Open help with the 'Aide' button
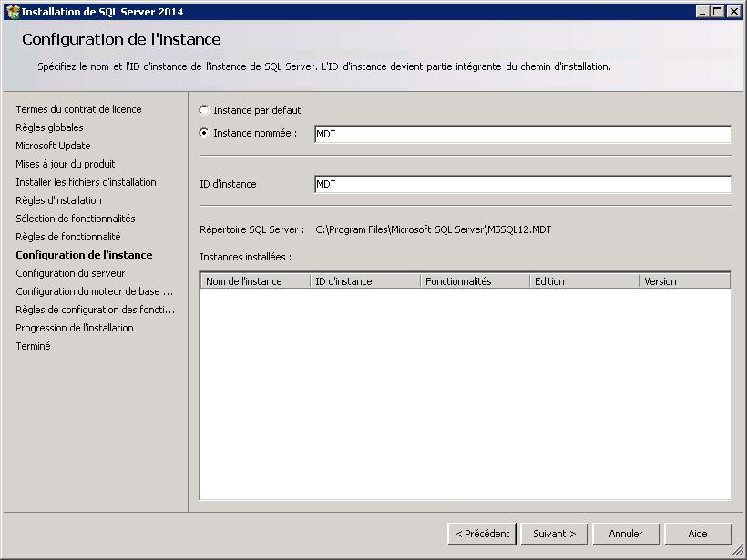 pos(698,534)
